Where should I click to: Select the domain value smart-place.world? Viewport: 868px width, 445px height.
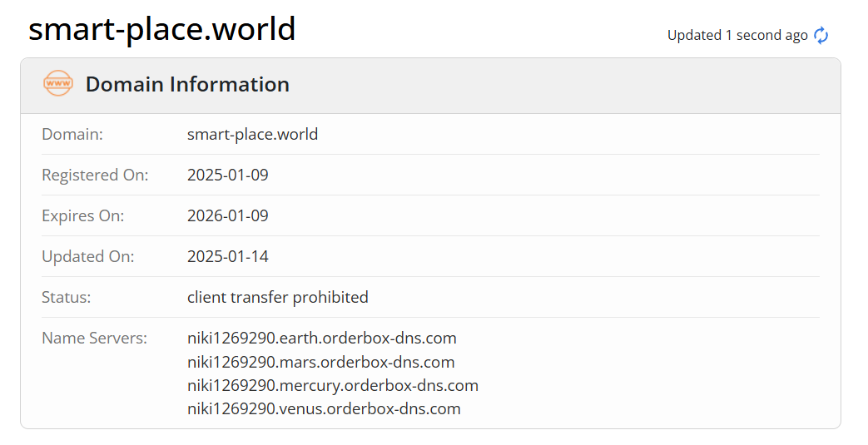click(x=252, y=135)
